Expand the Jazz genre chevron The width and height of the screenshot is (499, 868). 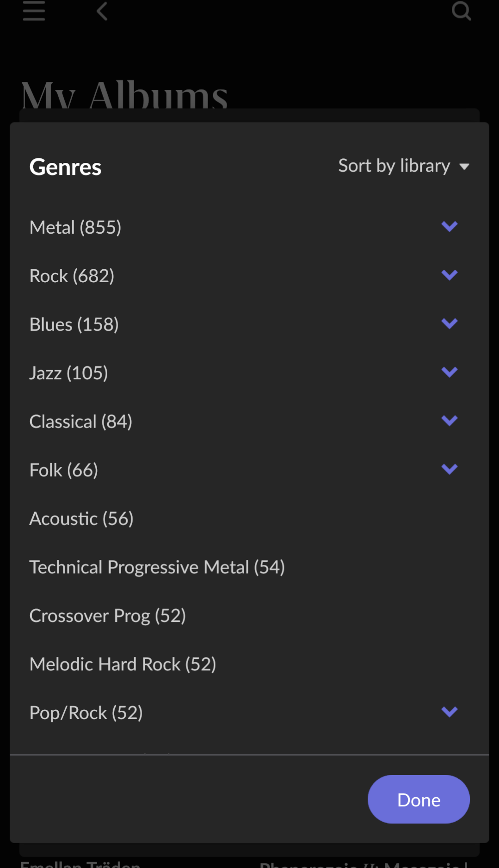point(449,372)
